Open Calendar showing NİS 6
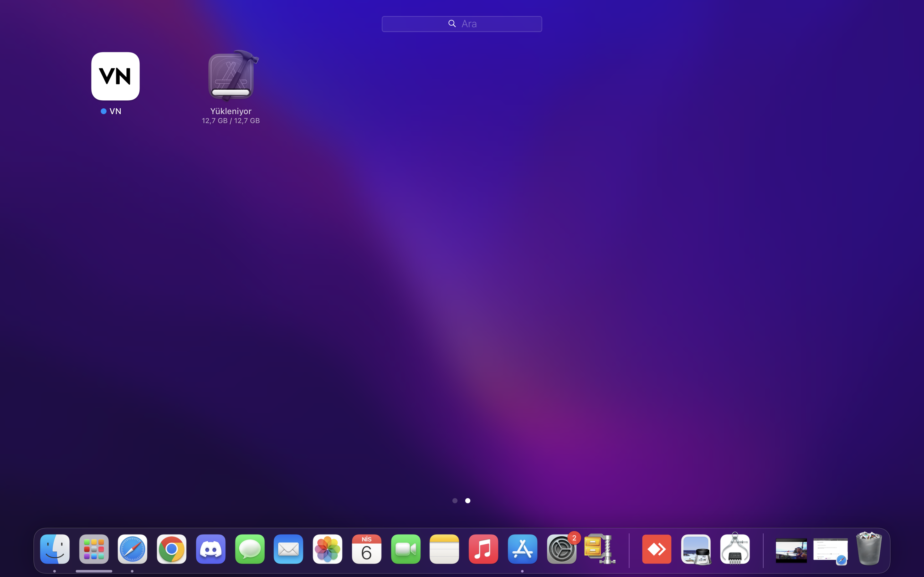This screenshot has width=924, height=577. [366, 549]
